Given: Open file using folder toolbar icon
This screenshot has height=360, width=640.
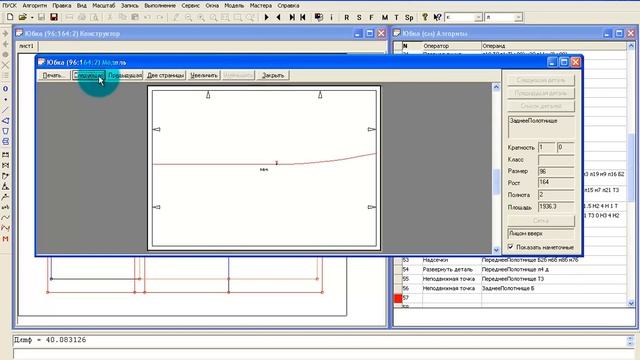Looking at the screenshot, I should (x=22, y=17).
